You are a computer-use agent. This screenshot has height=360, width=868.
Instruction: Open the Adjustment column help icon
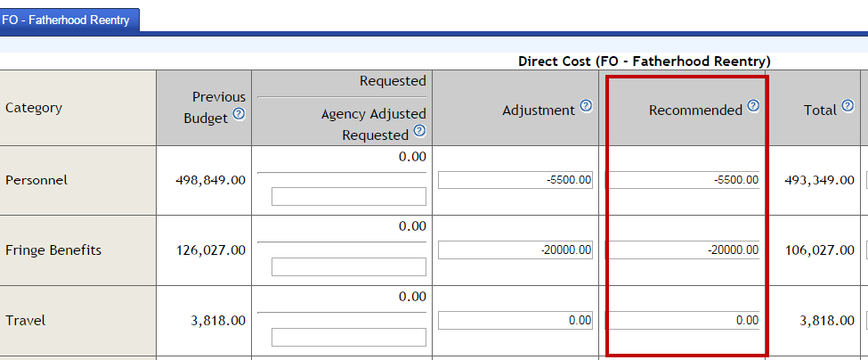pyautogui.click(x=586, y=106)
